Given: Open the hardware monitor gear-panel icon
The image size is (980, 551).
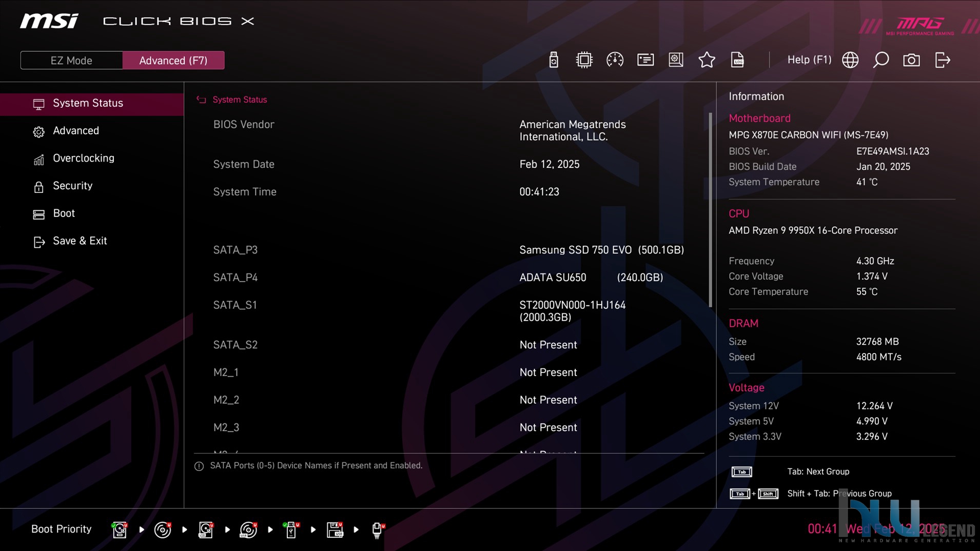Looking at the screenshot, I should 676,60.
